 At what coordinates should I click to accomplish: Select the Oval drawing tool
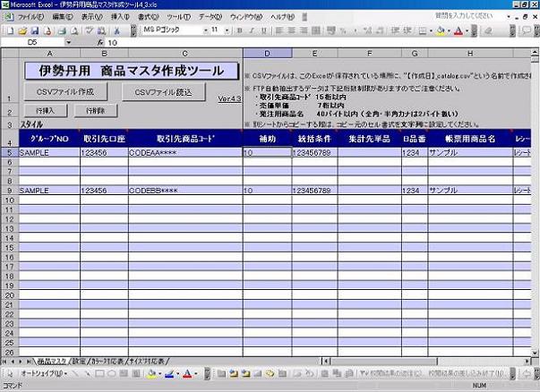tap(112, 373)
